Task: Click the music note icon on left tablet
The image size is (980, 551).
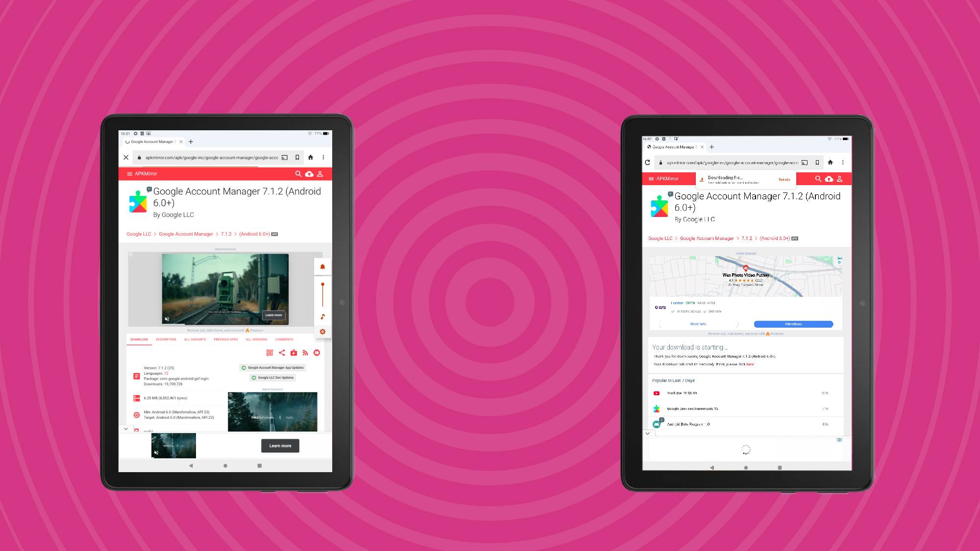Action: point(322,316)
